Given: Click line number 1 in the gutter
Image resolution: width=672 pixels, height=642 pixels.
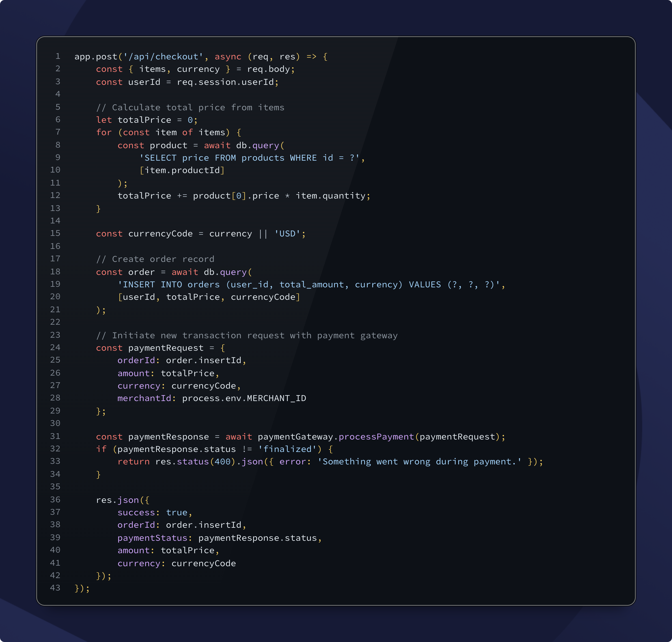Looking at the screenshot, I should click(57, 57).
